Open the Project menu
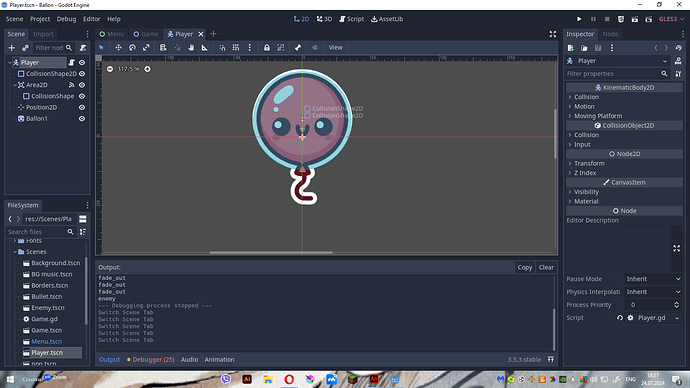Image resolution: width=690 pixels, height=388 pixels. [40, 19]
